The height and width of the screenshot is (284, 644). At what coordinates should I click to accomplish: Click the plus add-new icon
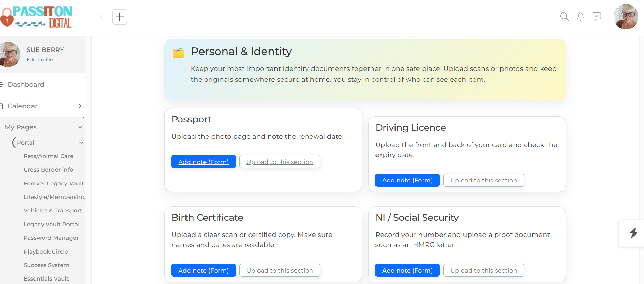(120, 17)
